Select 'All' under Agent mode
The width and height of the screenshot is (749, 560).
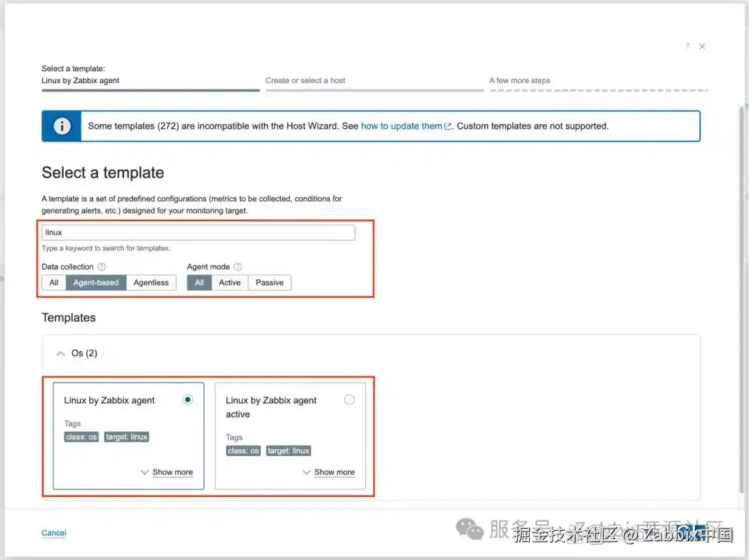click(199, 283)
